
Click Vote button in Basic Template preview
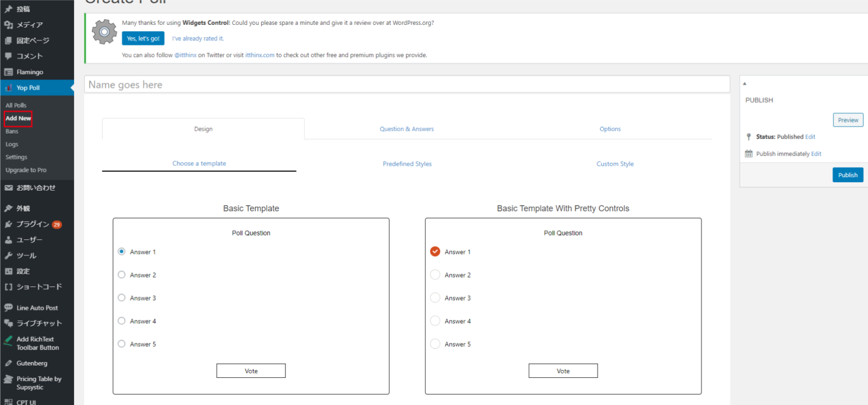point(251,371)
